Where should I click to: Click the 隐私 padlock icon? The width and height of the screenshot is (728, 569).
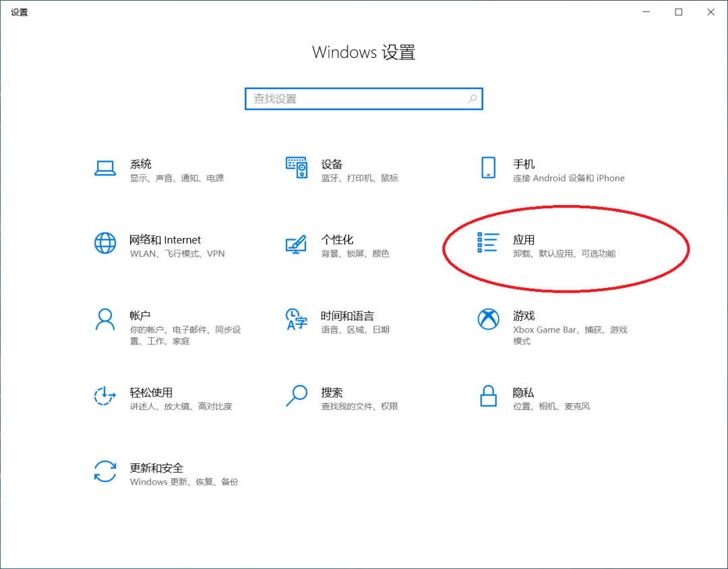[x=488, y=396]
